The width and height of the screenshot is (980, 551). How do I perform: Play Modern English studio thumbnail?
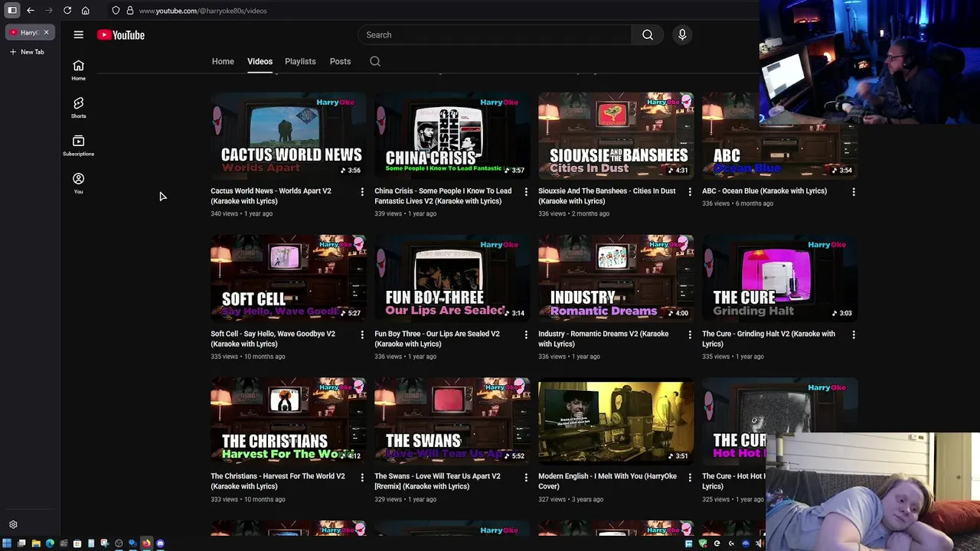coord(616,421)
